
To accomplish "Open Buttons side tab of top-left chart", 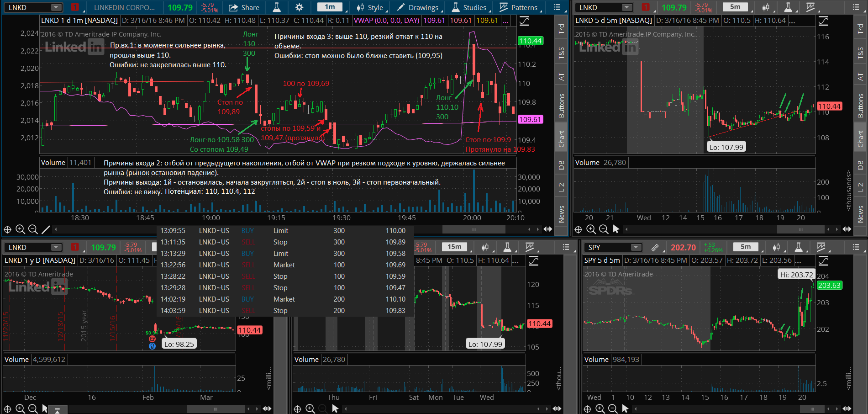I will click(x=562, y=106).
